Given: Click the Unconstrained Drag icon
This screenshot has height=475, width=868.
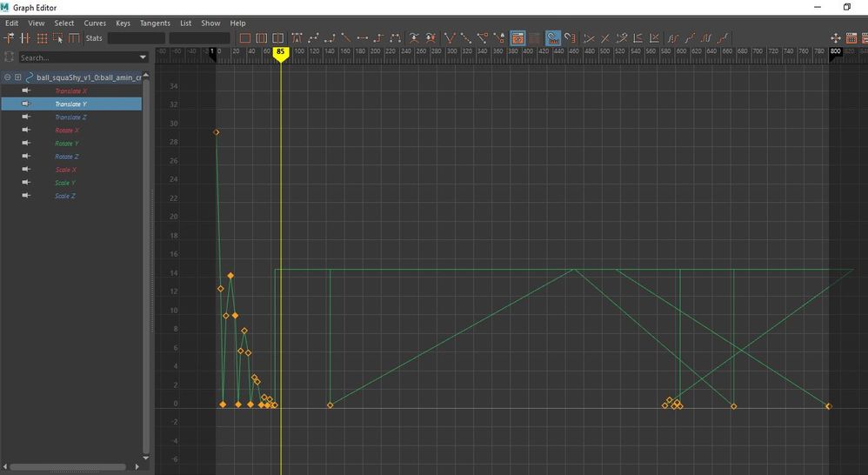Looking at the screenshot, I should point(836,38).
